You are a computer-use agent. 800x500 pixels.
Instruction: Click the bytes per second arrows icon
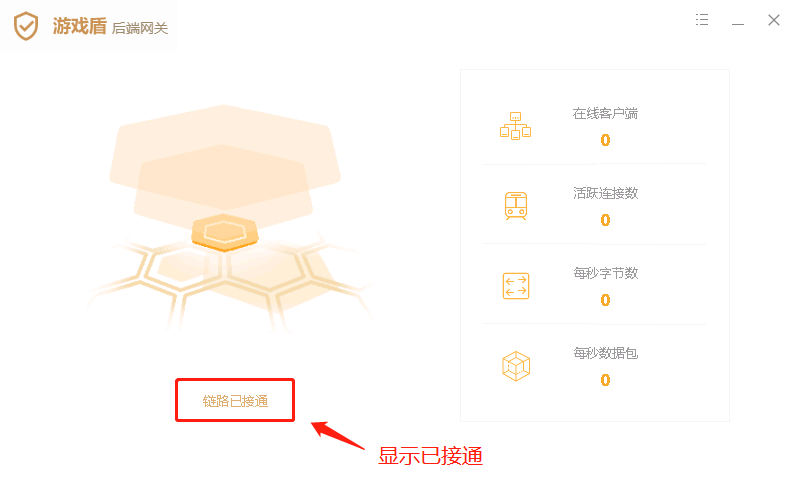point(516,286)
